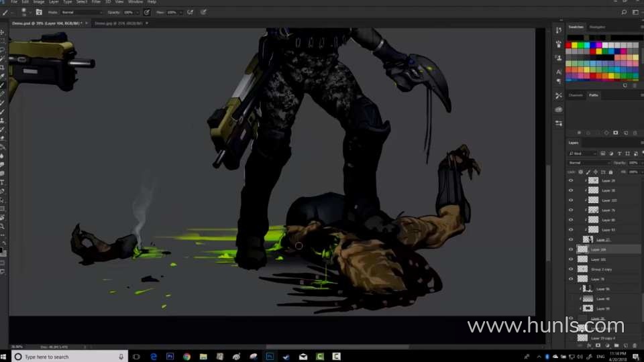Viewport: 644px width, 362px height.
Task: Open the Opacity slider dropdown arrow
Action: pos(137,12)
